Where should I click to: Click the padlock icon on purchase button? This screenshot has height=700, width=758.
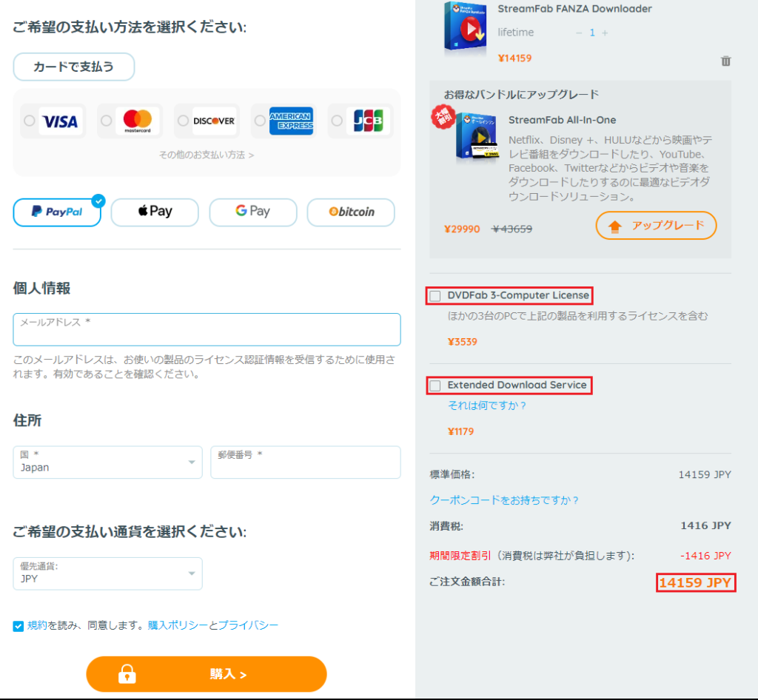coord(127,673)
